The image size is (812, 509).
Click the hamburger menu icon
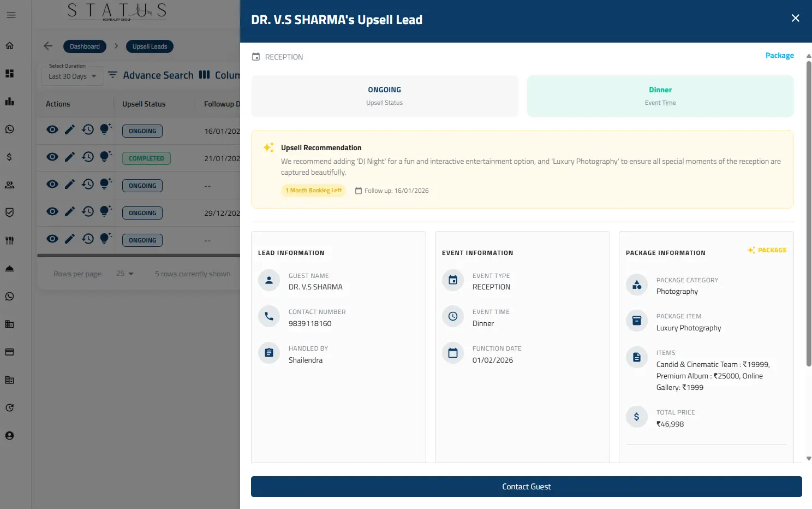(11, 15)
